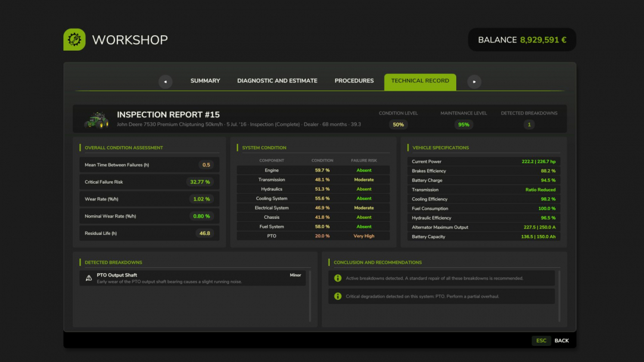This screenshot has width=644, height=362.
Task: Click the Conclusion and Recommendations scrollbar
Action: (x=559, y=296)
